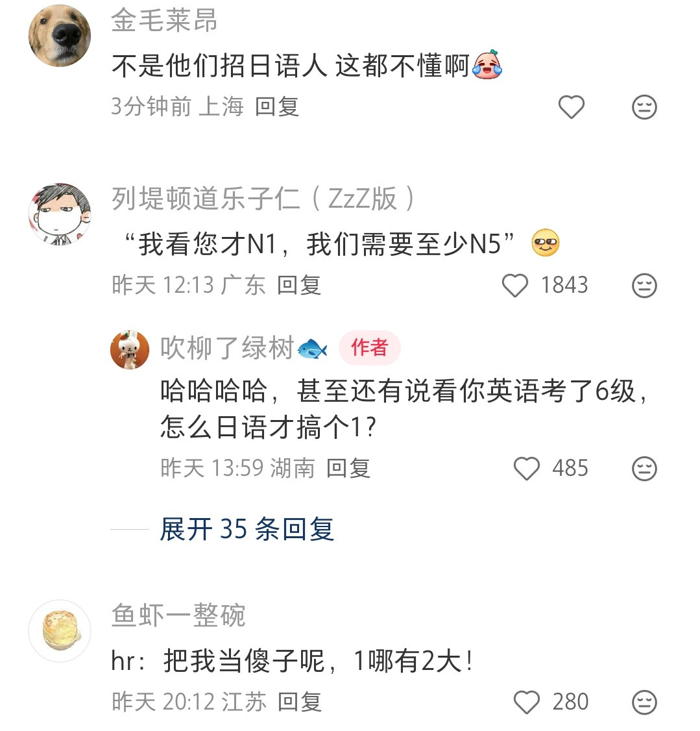Viewport: 700px width, 731px height.
Task: Click 回复 under 金毛莱昂's comment
Action: pyautogui.click(x=275, y=107)
